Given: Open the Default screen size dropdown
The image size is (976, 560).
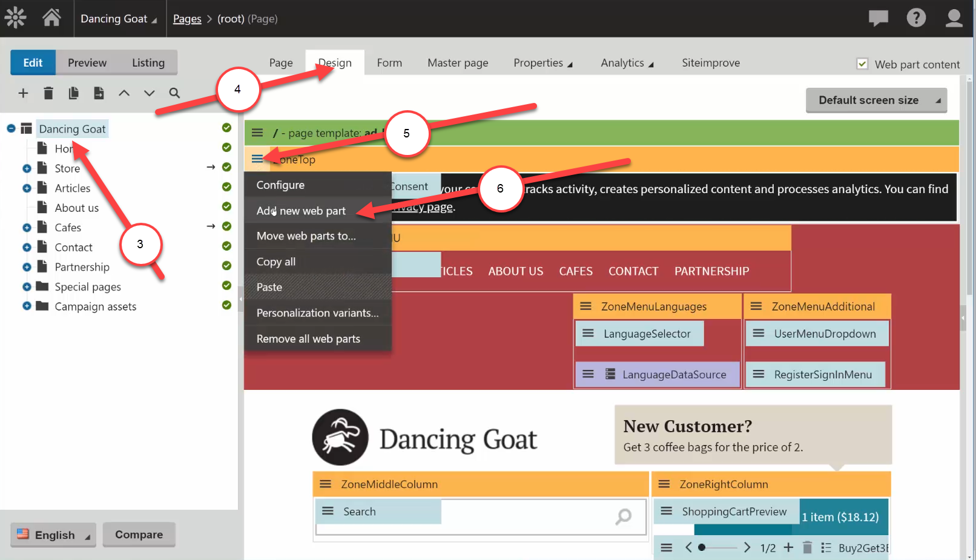Looking at the screenshot, I should (x=876, y=100).
